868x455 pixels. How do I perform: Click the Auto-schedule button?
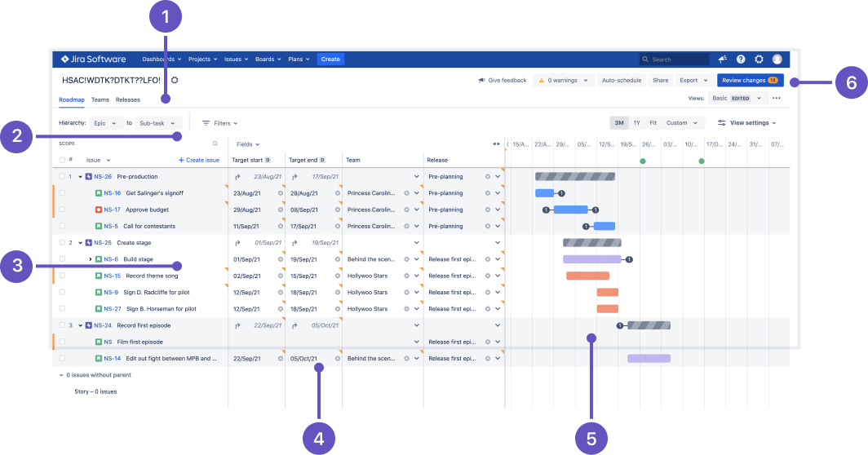tap(621, 80)
